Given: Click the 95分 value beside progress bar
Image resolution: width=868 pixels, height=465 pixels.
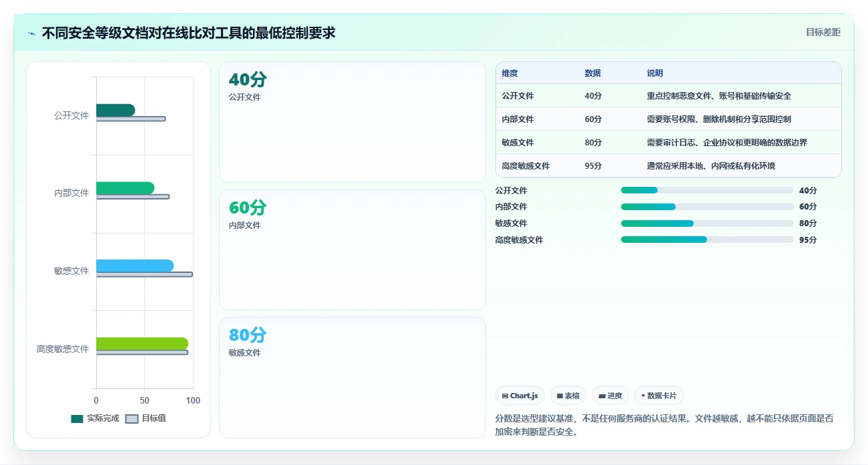Looking at the screenshot, I should 808,240.
